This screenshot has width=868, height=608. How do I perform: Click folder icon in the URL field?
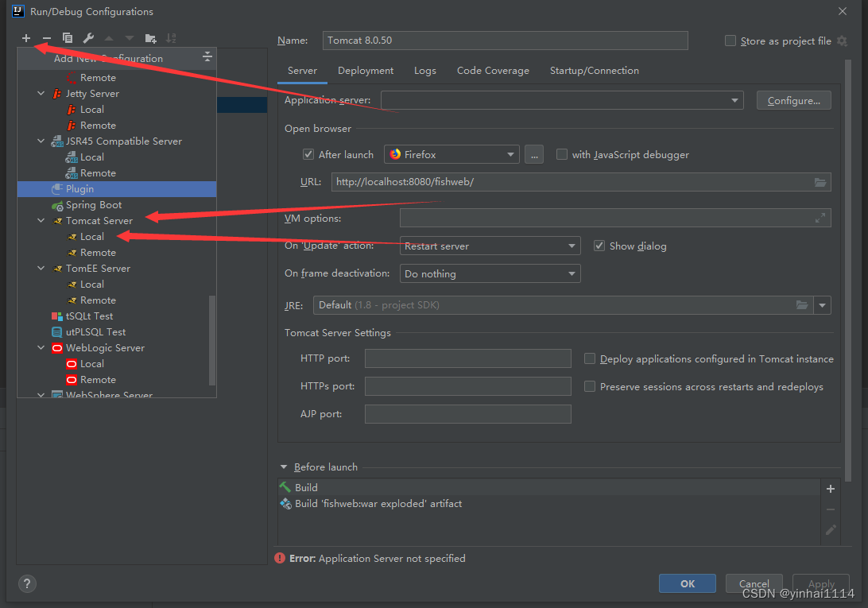[x=820, y=182]
